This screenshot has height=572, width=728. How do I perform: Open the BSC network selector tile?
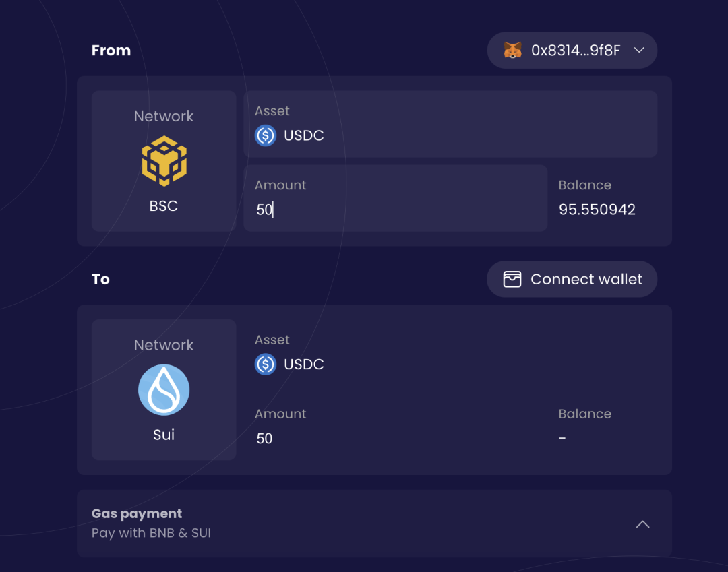tap(163, 160)
